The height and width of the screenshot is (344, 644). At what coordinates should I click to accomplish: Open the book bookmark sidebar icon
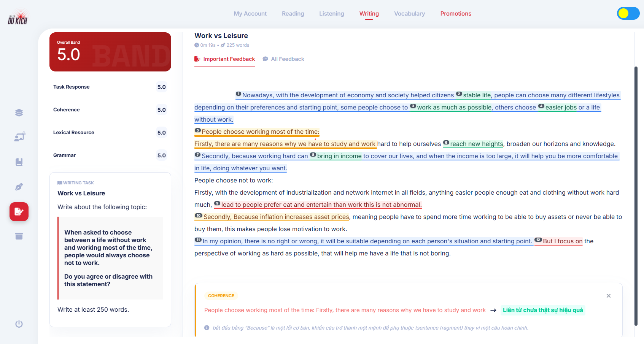pos(19,162)
